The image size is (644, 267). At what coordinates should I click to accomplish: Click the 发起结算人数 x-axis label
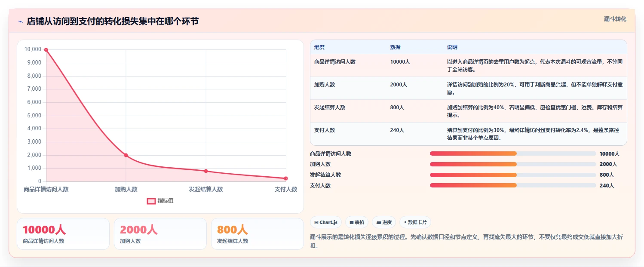[x=206, y=189]
